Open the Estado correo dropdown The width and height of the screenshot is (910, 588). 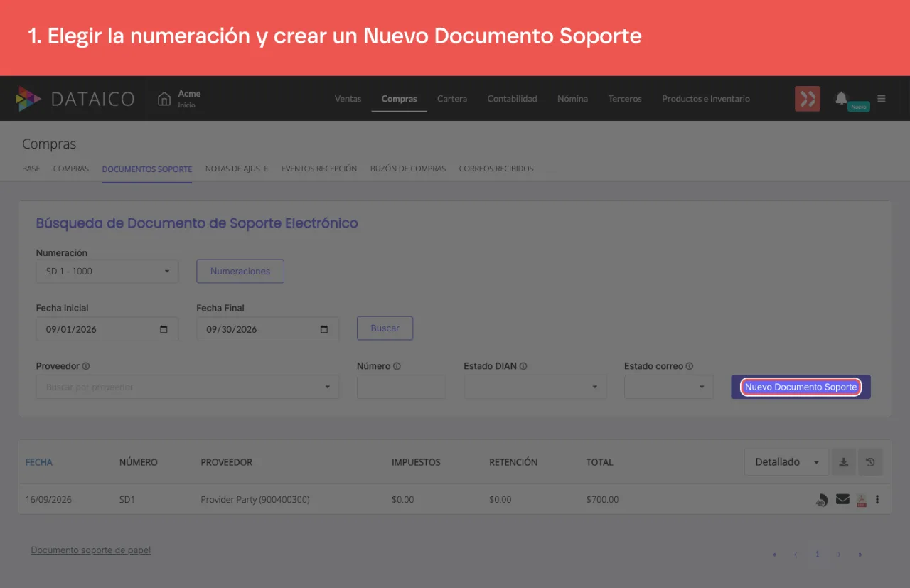668,387
